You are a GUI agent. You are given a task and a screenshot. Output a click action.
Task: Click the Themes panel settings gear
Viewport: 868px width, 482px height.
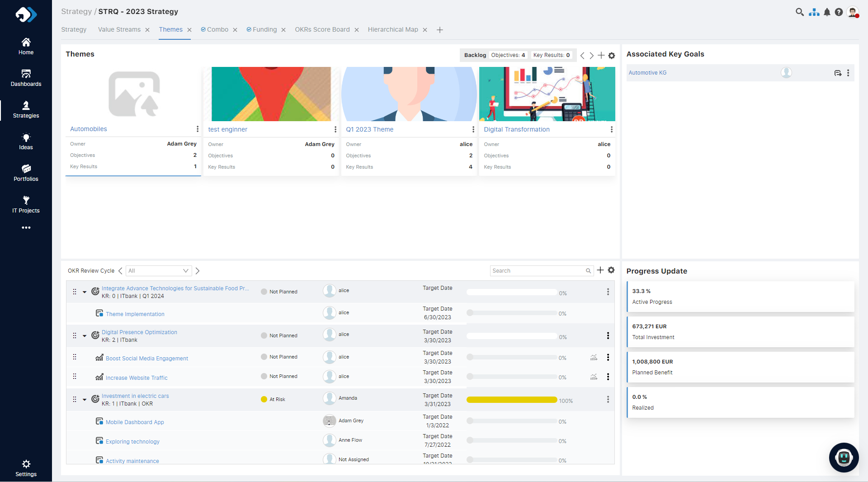[x=612, y=56]
